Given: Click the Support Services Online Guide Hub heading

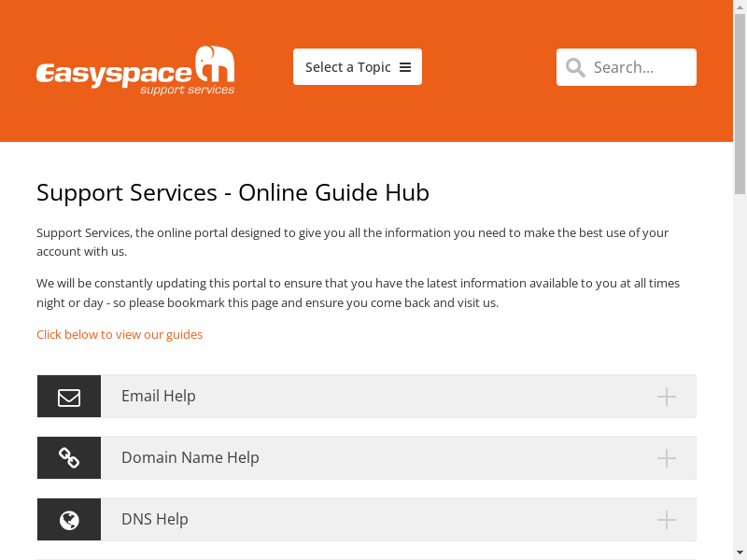Looking at the screenshot, I should tap(233, 192).
